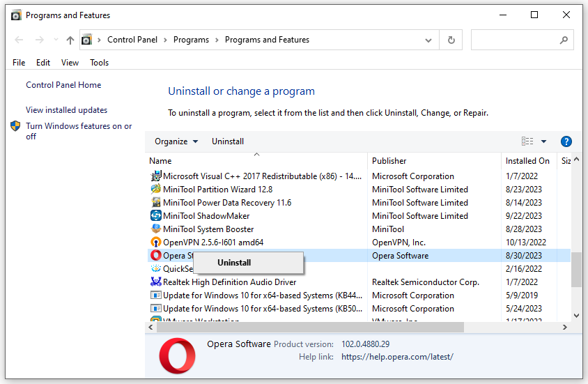Click Opera Software publisher cell
This screenshot has height=384, width=588.
(x=400, y=255)
